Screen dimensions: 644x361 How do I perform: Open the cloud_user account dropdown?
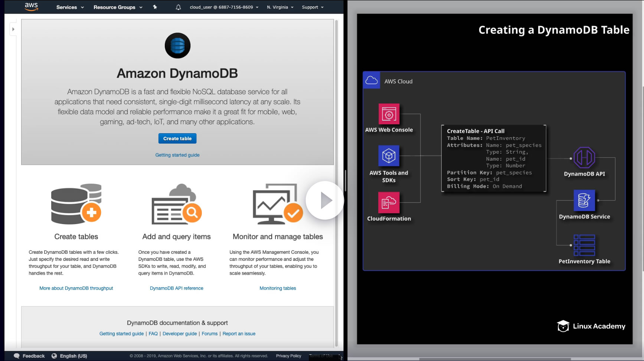click(224, 7)
